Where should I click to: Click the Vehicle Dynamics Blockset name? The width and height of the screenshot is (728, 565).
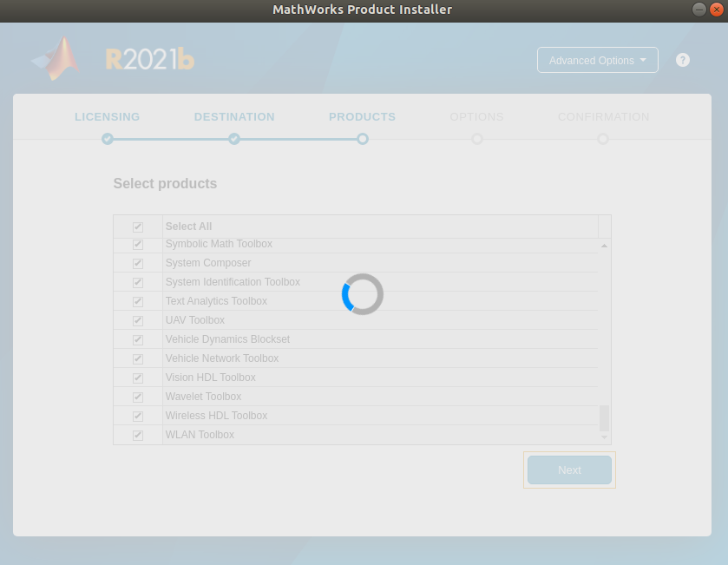pos(227,338)
